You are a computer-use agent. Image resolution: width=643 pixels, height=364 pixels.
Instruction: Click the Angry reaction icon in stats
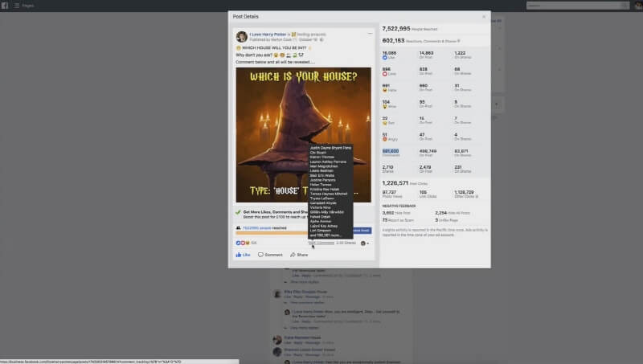pyautogui.click(x=385, y=139)
